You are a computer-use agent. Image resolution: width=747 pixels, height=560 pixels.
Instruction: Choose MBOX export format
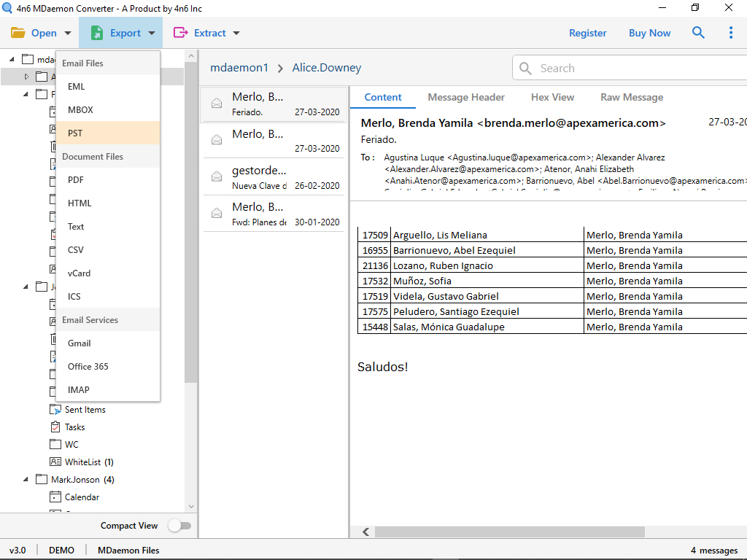108,109
